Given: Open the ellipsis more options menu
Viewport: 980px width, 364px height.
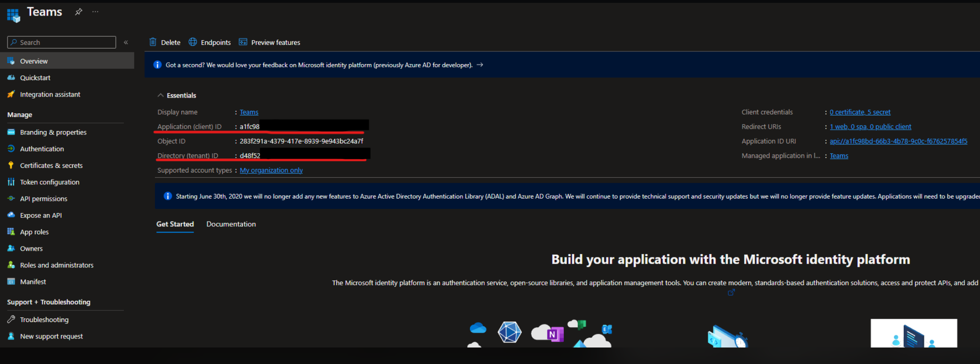Looking at the screenshot, I should pos(96,12).
